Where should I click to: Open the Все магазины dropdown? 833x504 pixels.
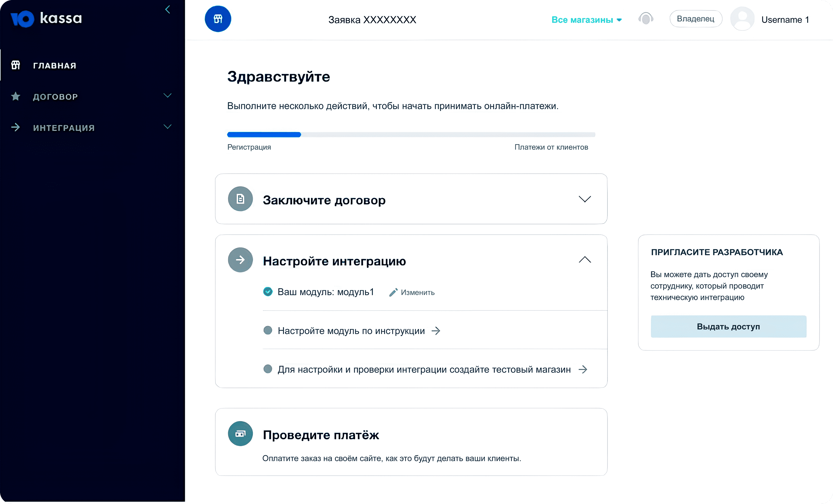tap(587, 20)
